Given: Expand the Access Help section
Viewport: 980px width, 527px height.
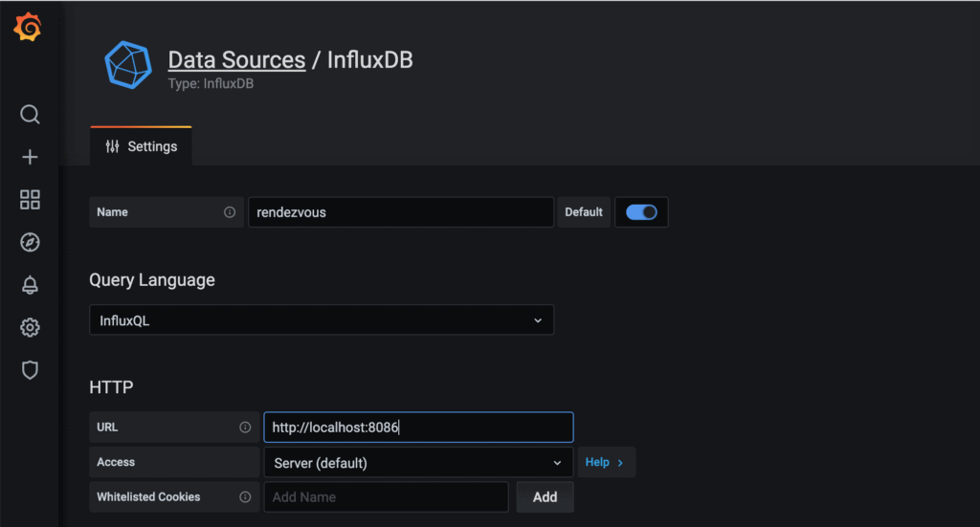Looking at the screenshot, I should click(x=606, y=462).
